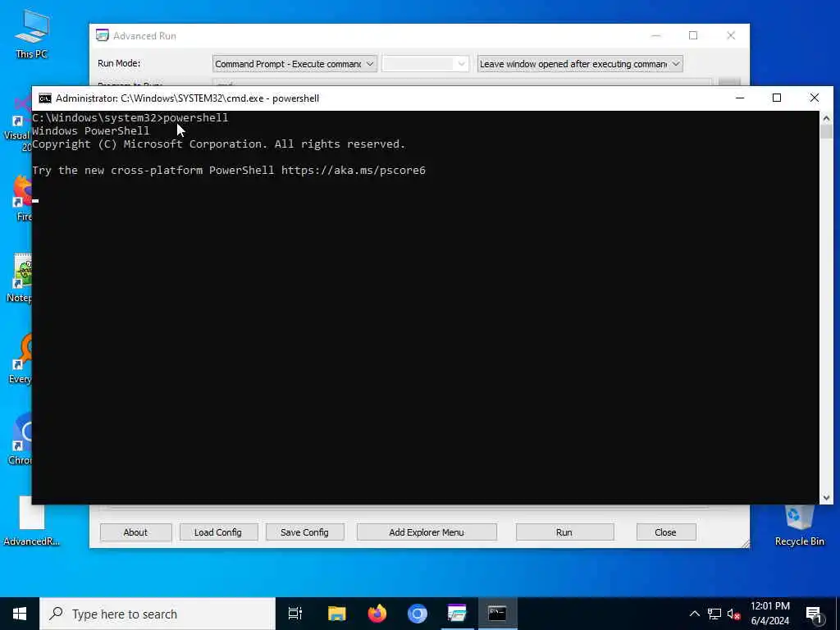Viewport: 840px width, 630px height.
Task: Close the Advanced Run window with X
Action: (x=731, y=35)
